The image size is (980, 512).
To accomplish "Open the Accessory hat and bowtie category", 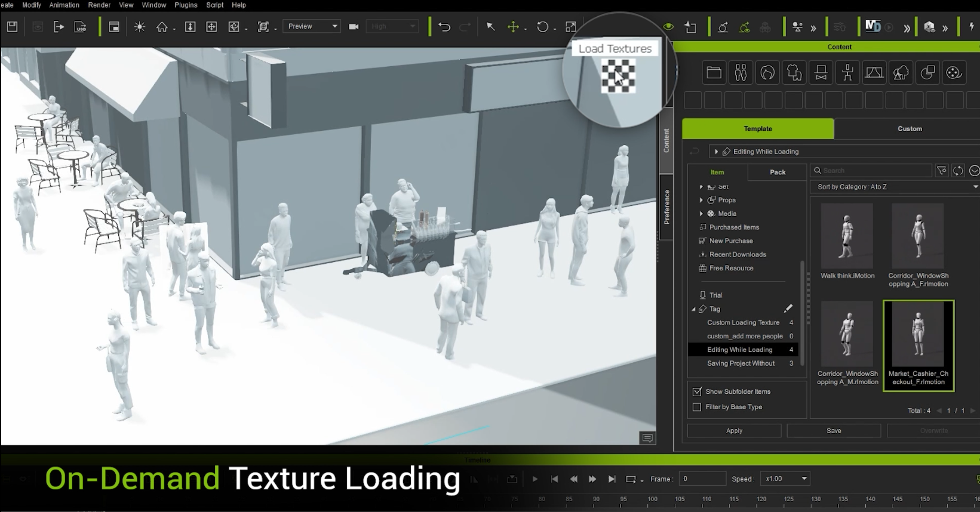I will coord(821,73).
